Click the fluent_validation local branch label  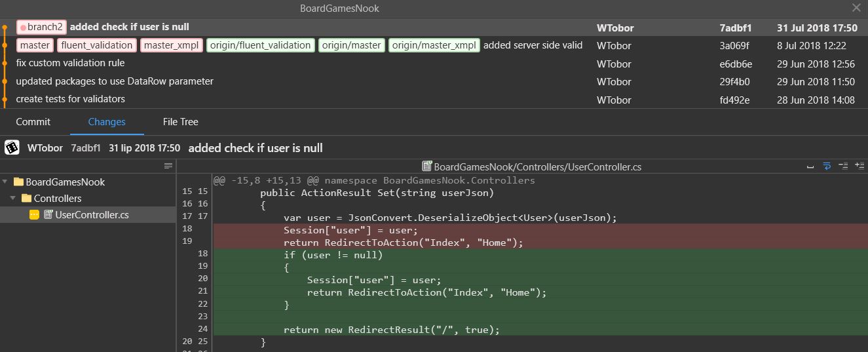pos(98,45)
